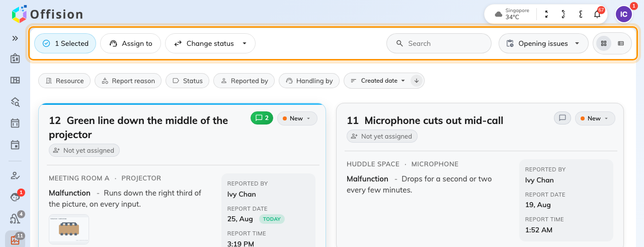Image resolution: width=644 pixels, height=247 pixels.
Task: Open the Change status dropdown
Action: (x=210, y=43)
